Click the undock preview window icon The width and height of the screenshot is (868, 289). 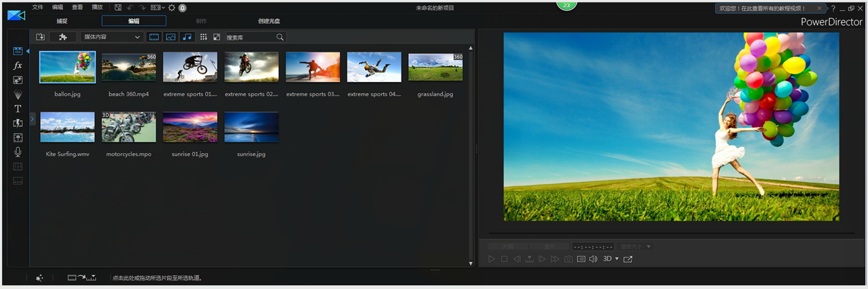pos(628,259)
